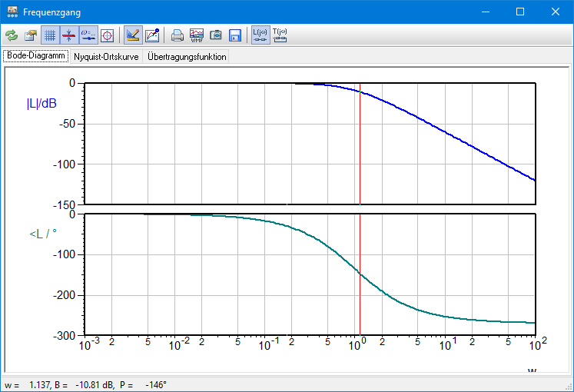Export diagram as WMF

click(197, 35)
